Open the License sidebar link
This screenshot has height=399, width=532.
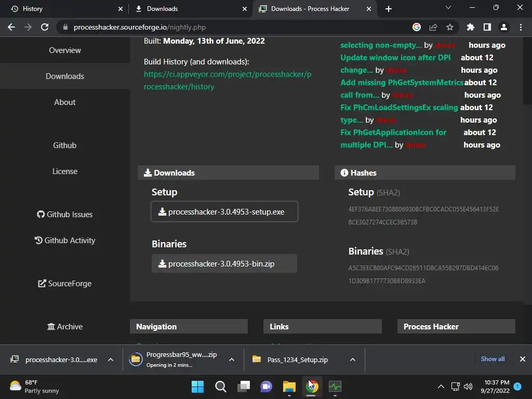(x=65, y=171)
